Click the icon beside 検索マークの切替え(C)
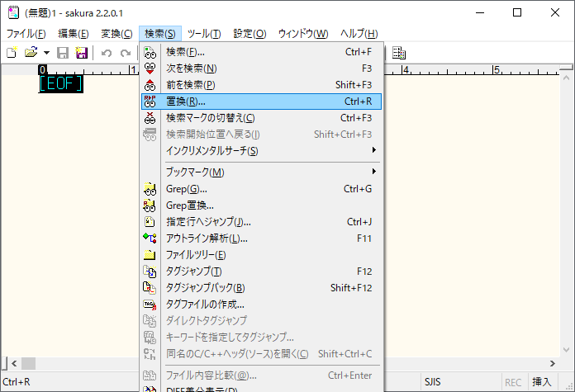Screen dimensions: 575x392 150,118
